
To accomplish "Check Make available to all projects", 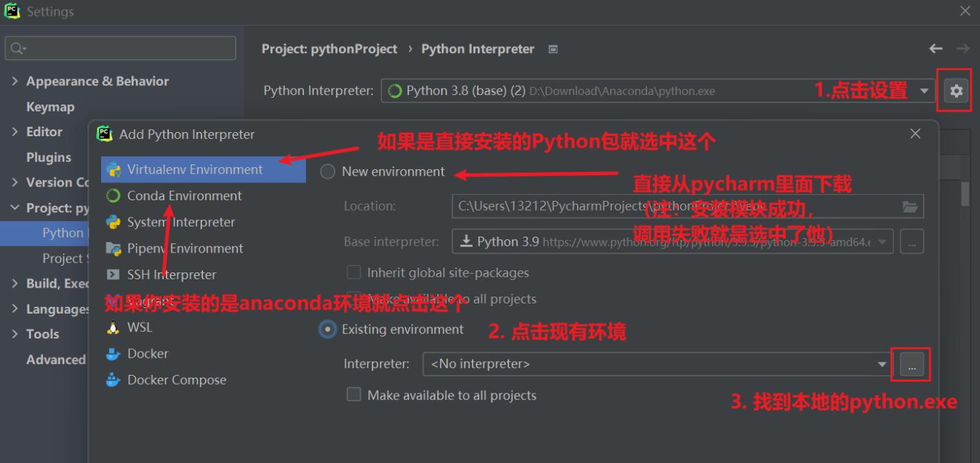I will pos(353,394).
